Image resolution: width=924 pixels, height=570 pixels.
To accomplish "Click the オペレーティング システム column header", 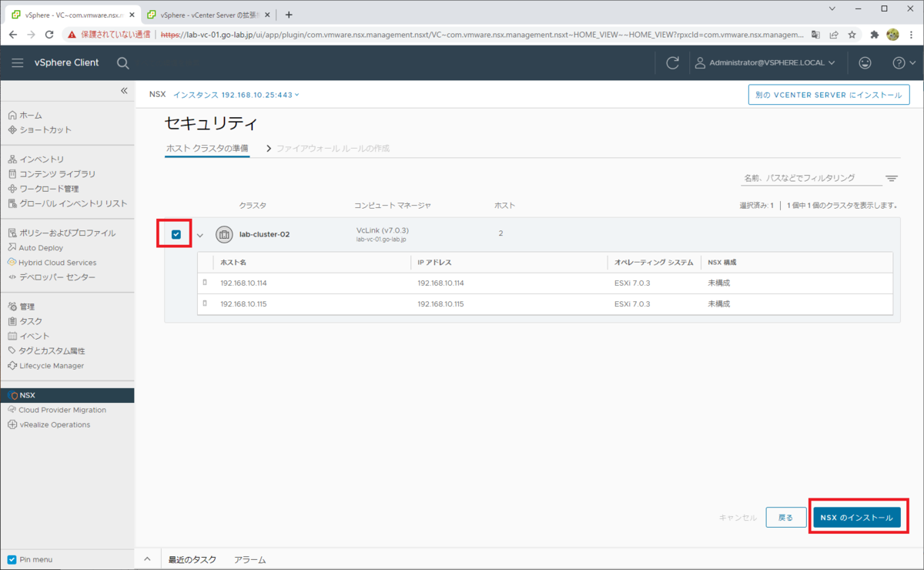I will (654, 263).
